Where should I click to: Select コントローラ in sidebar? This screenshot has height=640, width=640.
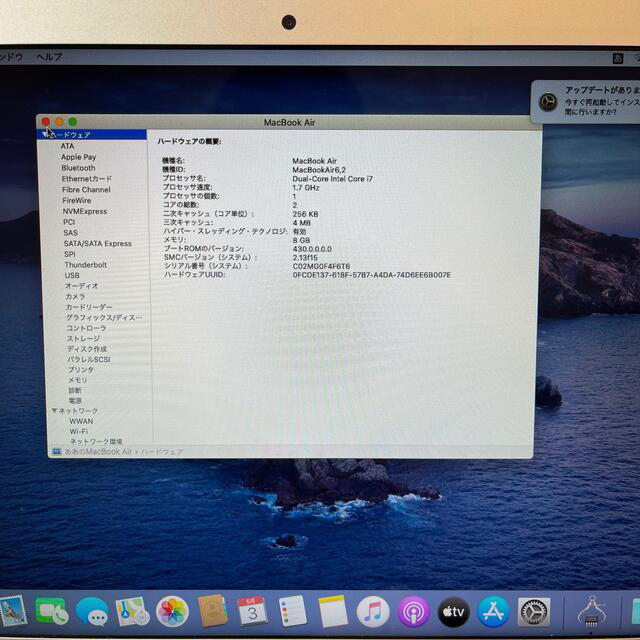click(86, 328)
